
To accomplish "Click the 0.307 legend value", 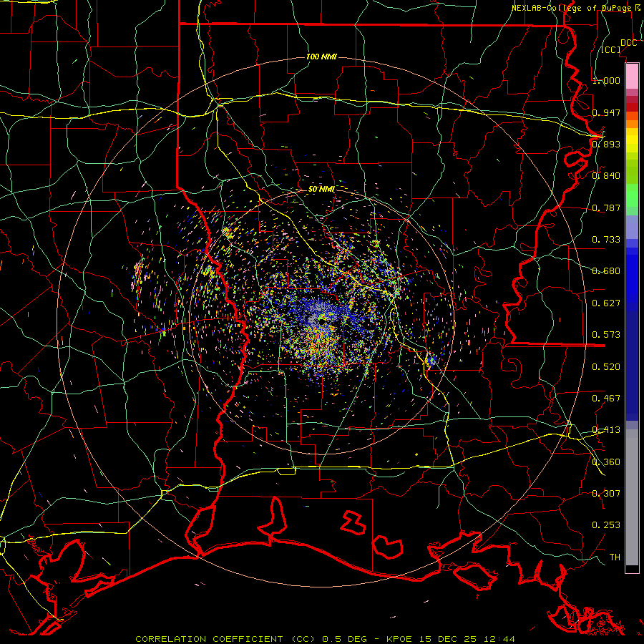I will (x=606, y=494).
